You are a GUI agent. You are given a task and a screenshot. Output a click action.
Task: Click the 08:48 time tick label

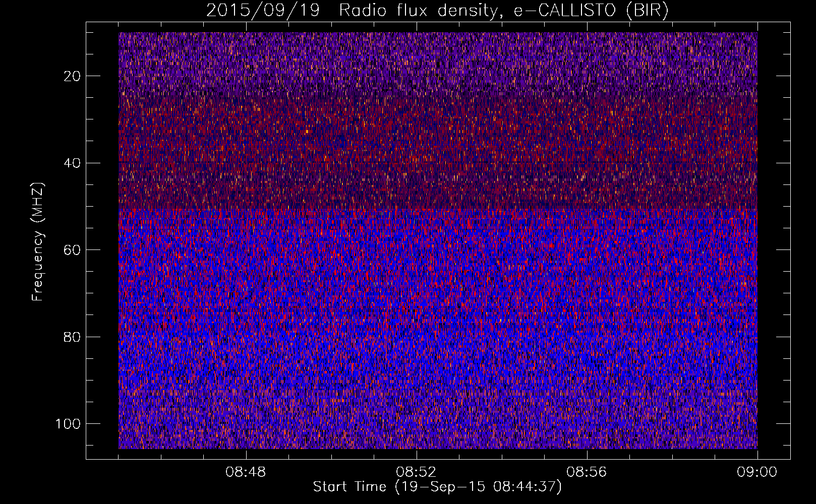(x=246, y=472)
